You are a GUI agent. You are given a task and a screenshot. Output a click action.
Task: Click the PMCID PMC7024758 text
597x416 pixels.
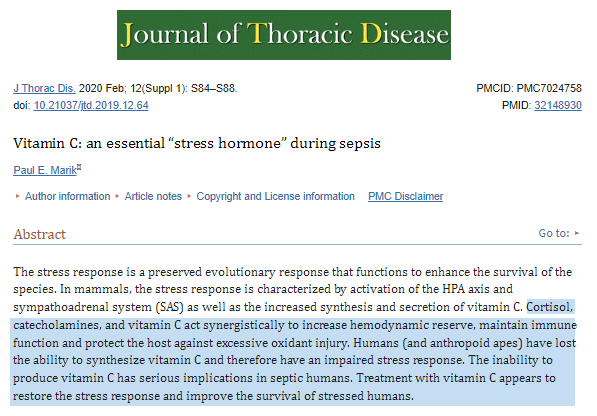click(x=529, y=88)
